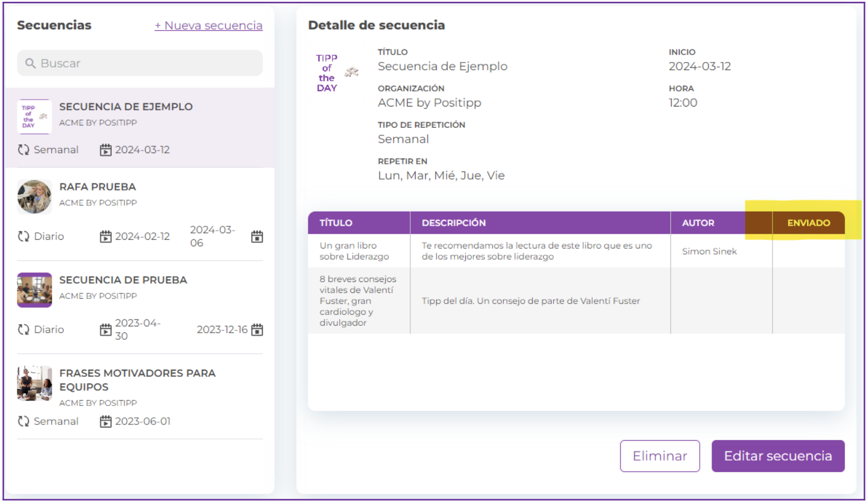This screenshot has height=504, width=868.
Task: Click the repeat icon in Frases Motivadores row
Action: (23, 421)
